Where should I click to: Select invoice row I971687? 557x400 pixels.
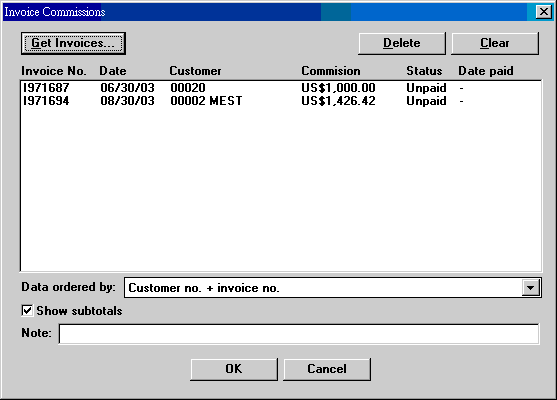tap(281, 88)
